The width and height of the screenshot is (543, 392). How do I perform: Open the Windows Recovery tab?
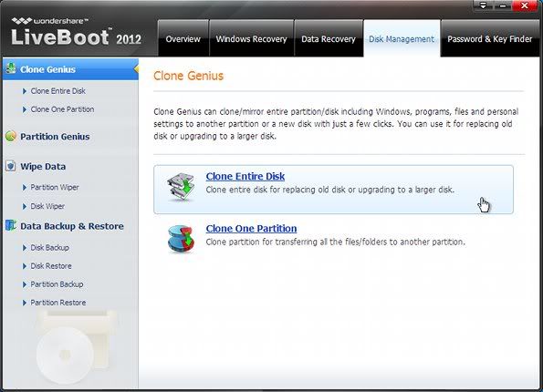(251, 38)
